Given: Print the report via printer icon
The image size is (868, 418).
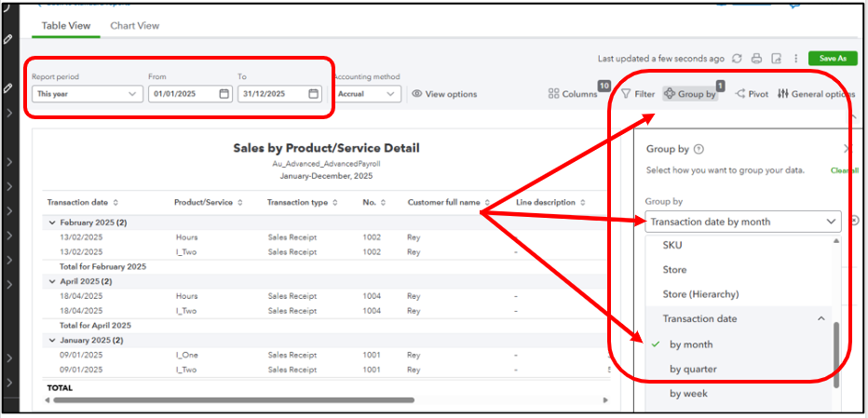Looking at the screenshot, I should pos(757,58).
